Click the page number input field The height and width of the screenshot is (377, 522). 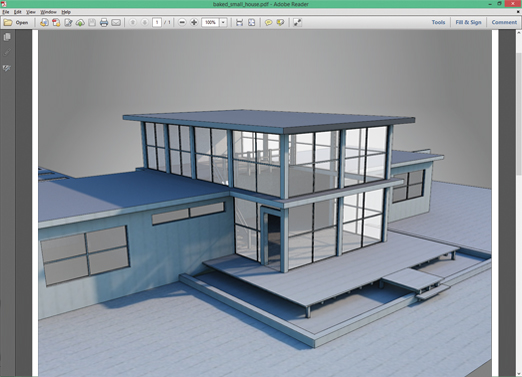[x=157, y=23]
